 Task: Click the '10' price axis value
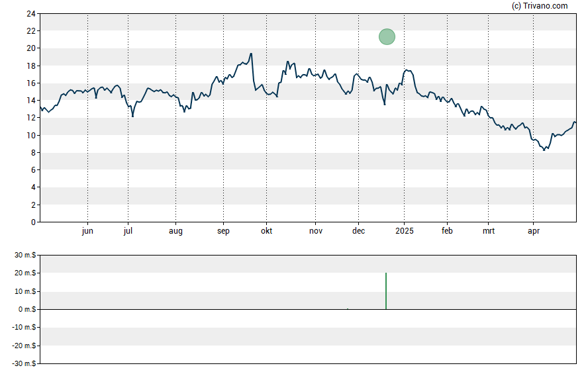31,135
